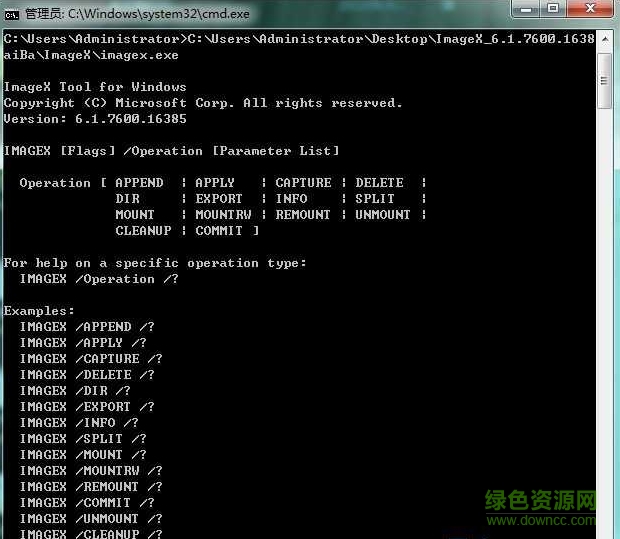Click EXPORT in the Operation table
The height and width of the screenshot is (539, 620).
click(219, 199)
